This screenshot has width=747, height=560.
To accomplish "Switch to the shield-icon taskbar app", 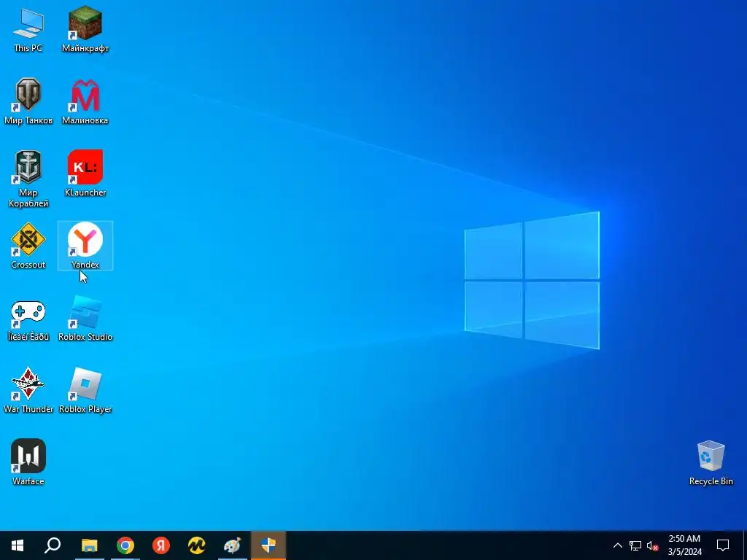I will tap(268, 545).
